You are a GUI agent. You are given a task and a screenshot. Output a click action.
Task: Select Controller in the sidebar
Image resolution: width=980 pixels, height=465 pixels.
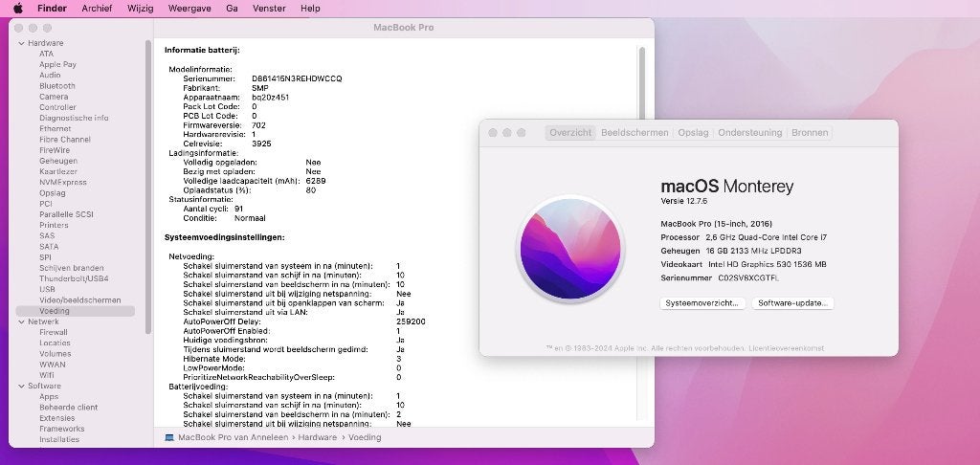tap(57, 107)
